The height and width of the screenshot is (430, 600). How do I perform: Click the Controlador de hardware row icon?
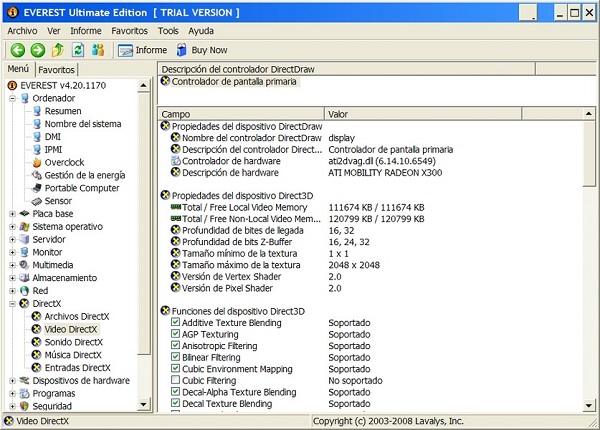click(x=176, y=161)
